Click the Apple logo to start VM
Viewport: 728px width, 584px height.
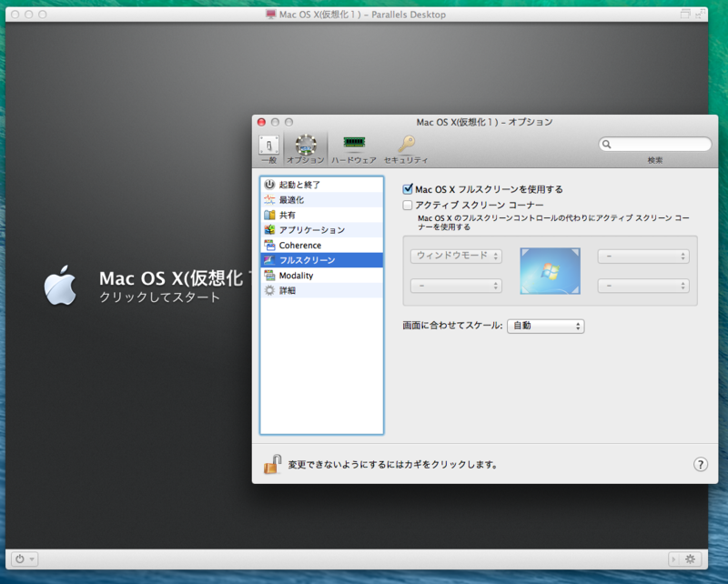point(60,286)
